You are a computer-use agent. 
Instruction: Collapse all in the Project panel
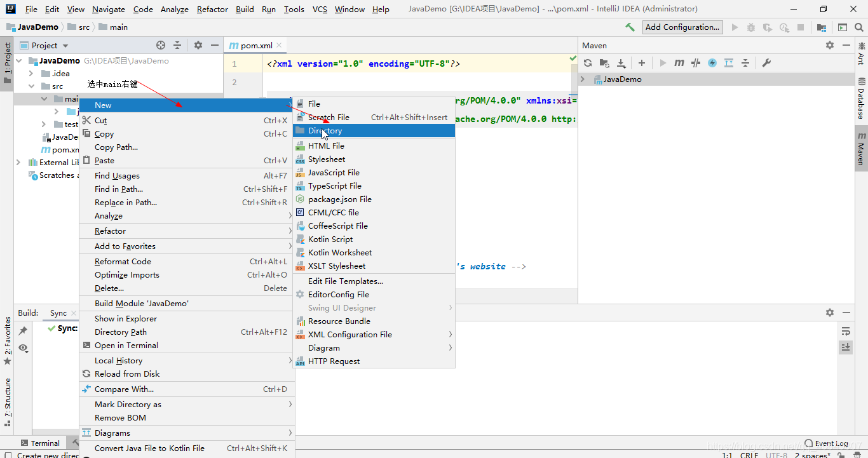click(x=177, y=45)
